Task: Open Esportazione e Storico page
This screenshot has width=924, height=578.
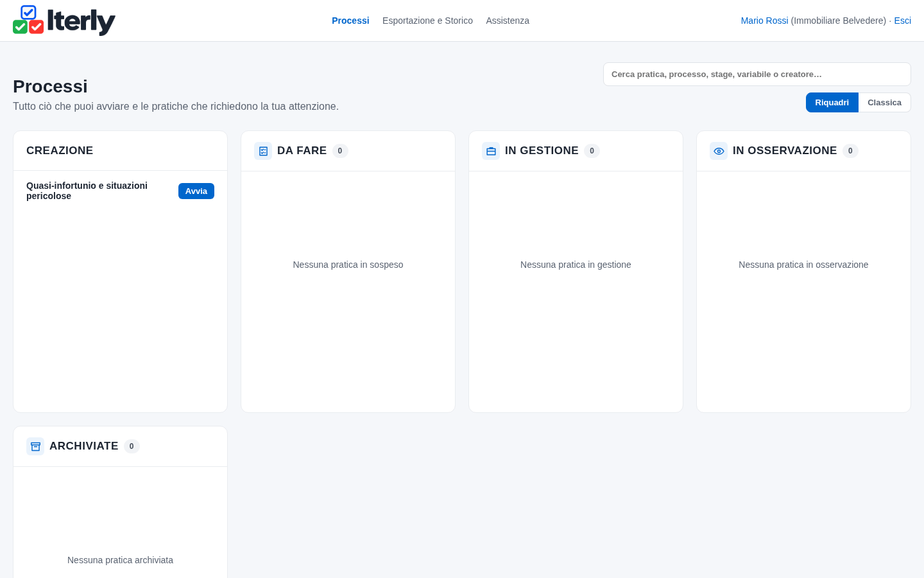Action: click(427, 21)
